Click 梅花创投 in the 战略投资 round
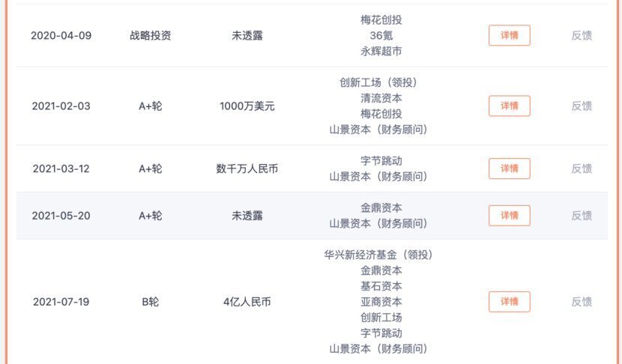622x364 pixels. pos(381,20)
